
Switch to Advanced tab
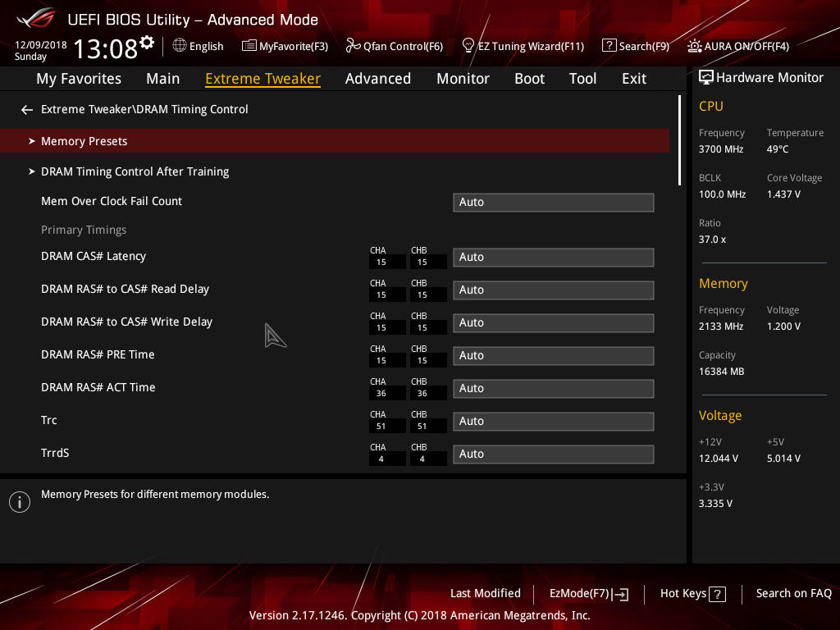[x=378, y=79]
